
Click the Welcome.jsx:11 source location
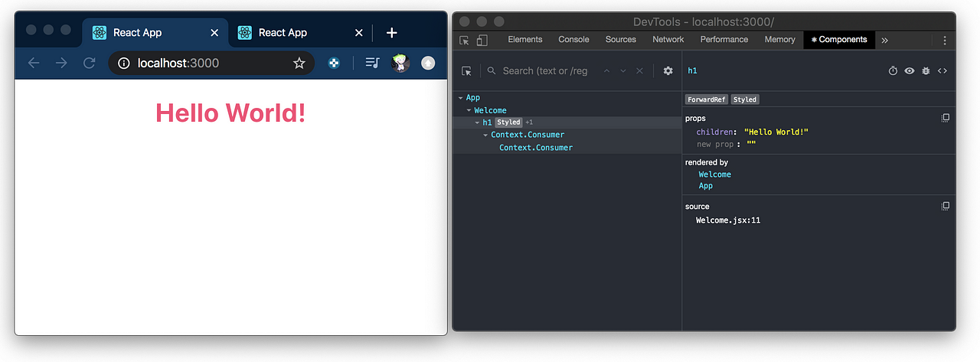tap(727, 220)
